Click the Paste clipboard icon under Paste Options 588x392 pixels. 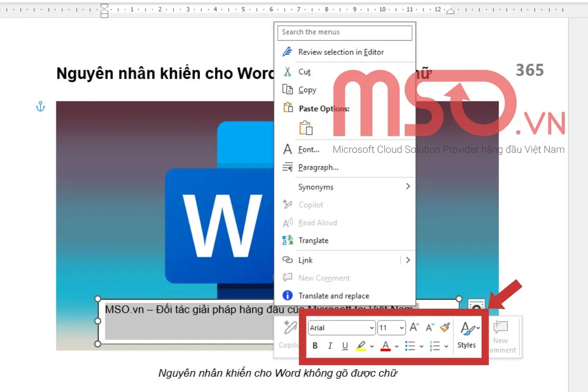point(306,126)
